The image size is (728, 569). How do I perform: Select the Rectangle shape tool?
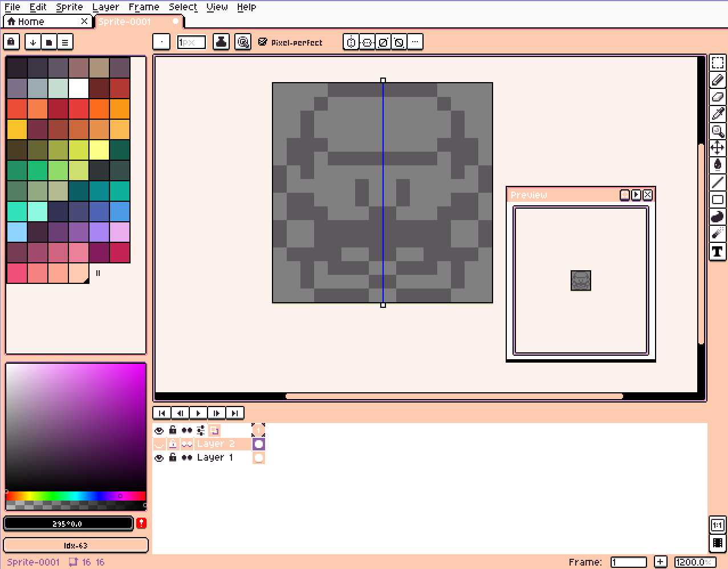point(718,200)
